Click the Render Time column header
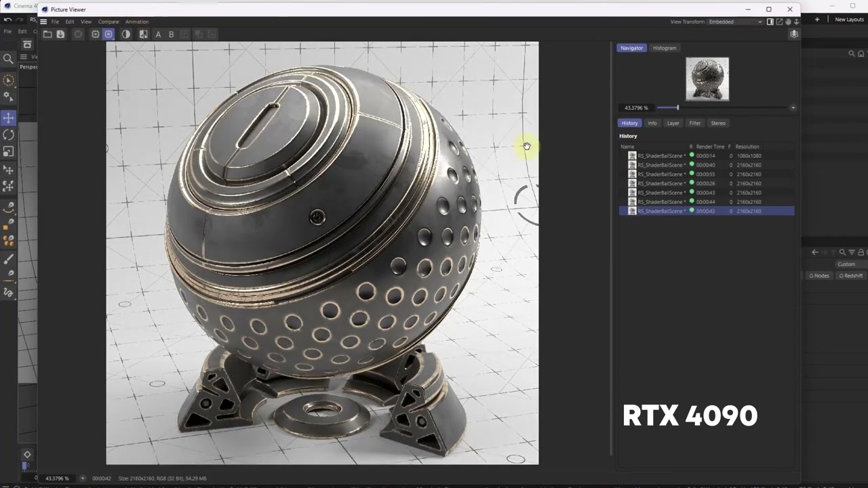The image size is (868, 488). (x=711, y=146)
